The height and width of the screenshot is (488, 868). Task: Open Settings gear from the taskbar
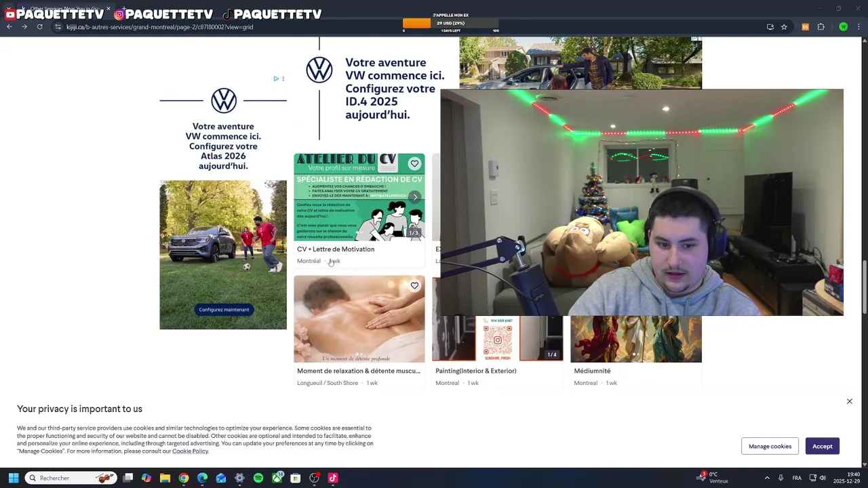239,478
